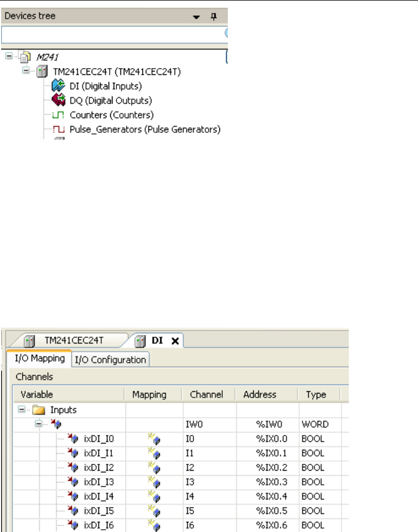The width and height of the screenshot is (418, 532).
Task: Click the Pulse Generators waveform icon
Action: [59, 129]
